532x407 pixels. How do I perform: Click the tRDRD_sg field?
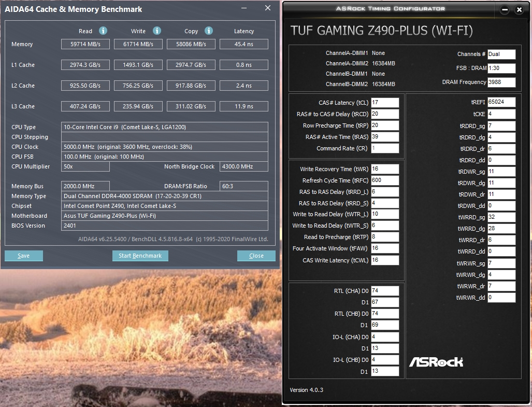501,126
